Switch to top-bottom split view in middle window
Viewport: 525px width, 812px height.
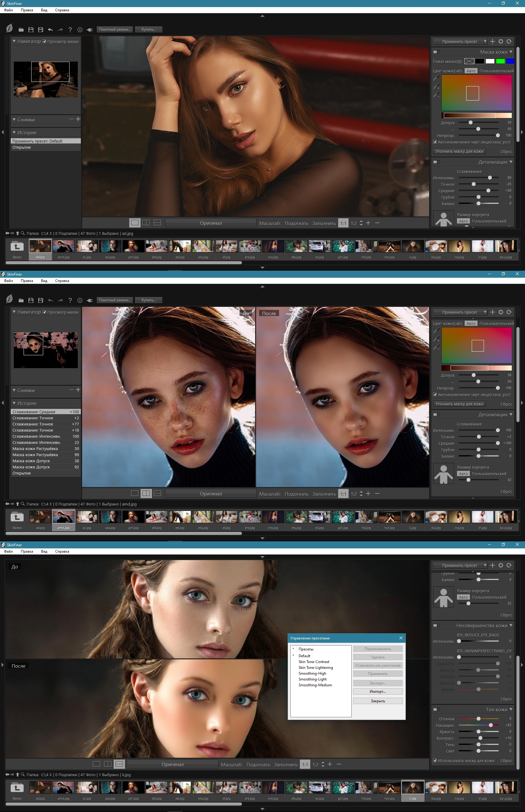coord(157,493)
